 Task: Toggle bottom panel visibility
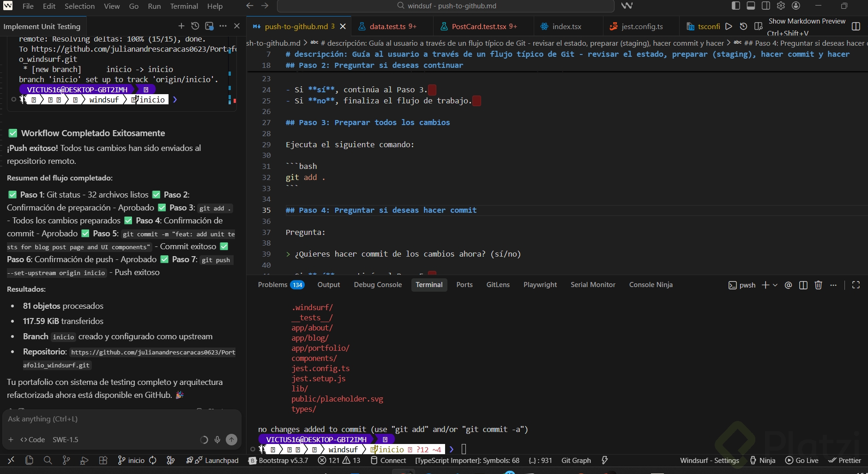[751, 6]
